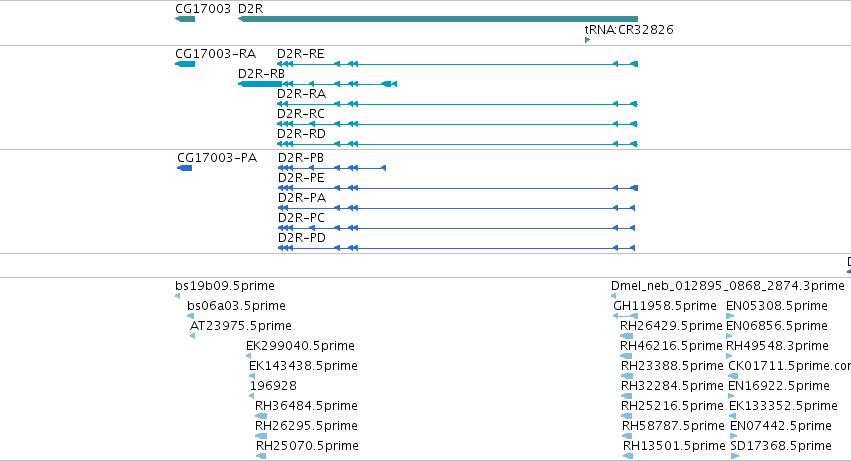Click the EN07442.5prime EST arrow
Viewport: 851px width, 461px height.
734,436
